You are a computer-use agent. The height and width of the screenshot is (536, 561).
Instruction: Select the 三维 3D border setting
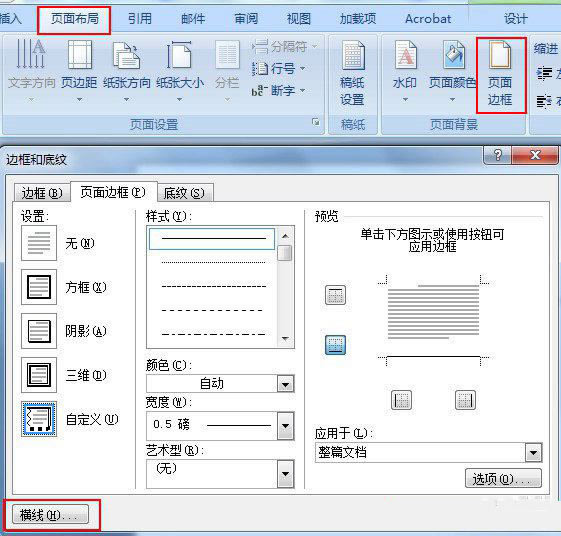point(39,375)
